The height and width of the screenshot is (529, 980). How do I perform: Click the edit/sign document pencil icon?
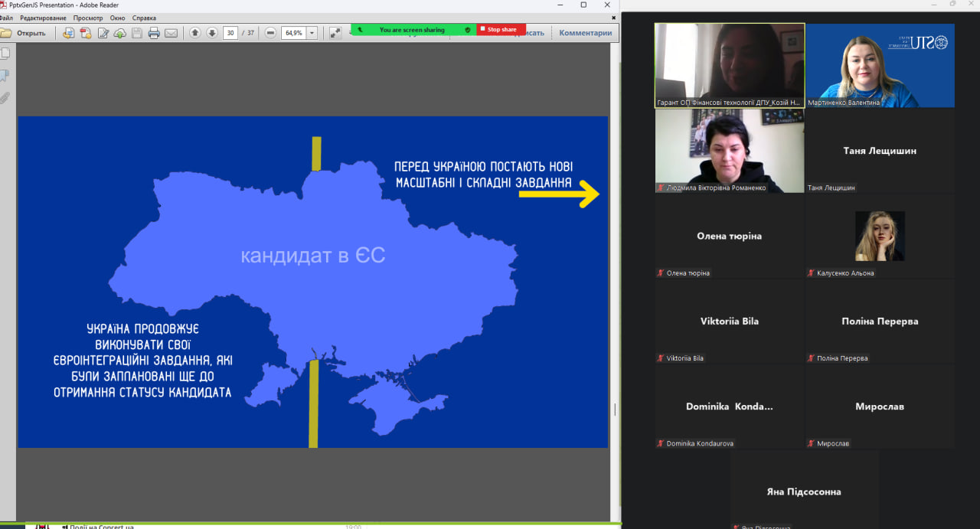tap(103, 33)
